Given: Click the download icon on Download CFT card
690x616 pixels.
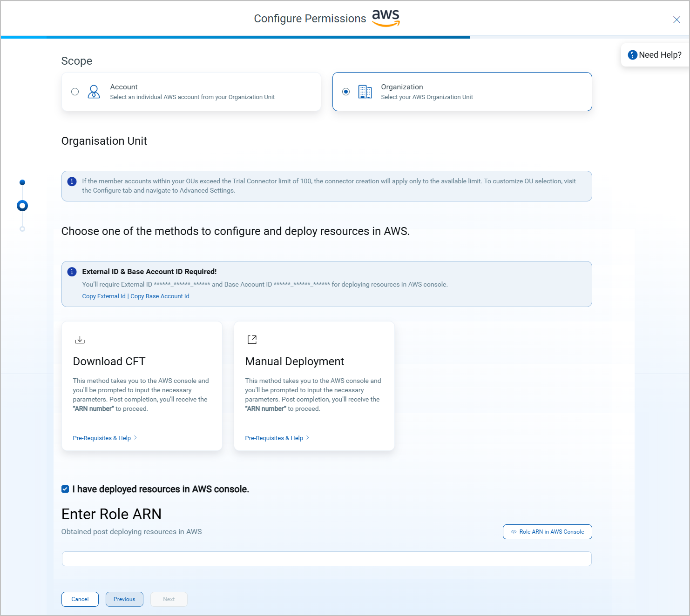Looking at the screenshot, I should (80, 339).
